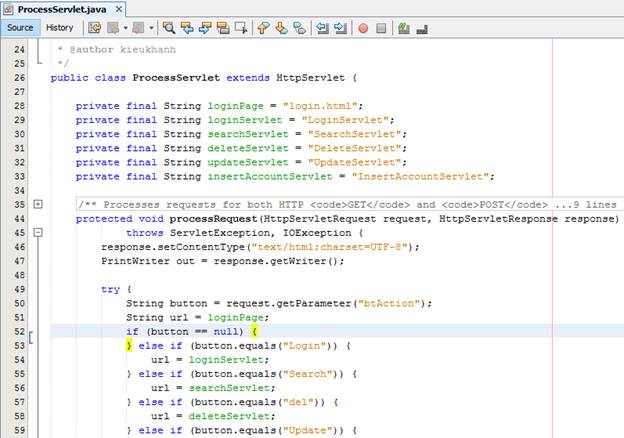Click line number 44 in gutter
The image size is (624, 438).
20,219
